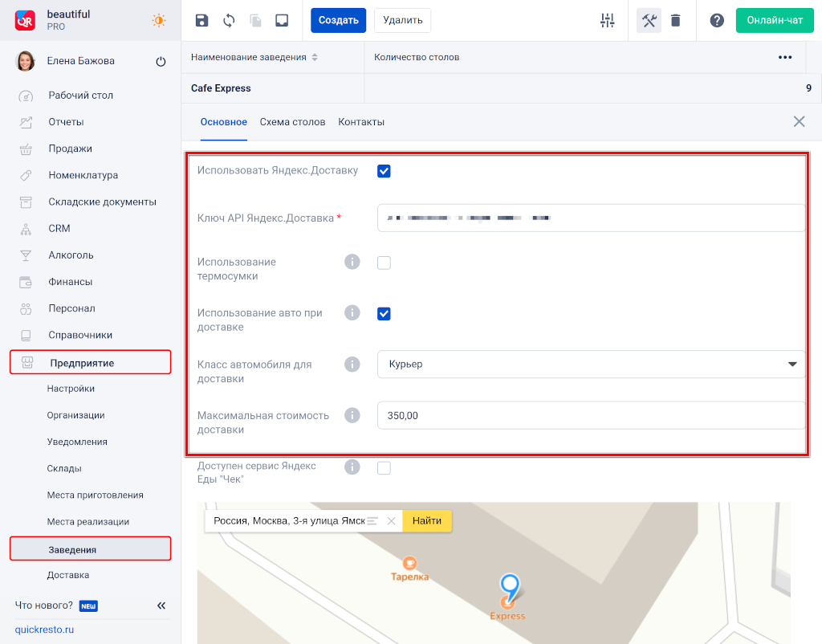Open help question mark icon

coord(717,20)
